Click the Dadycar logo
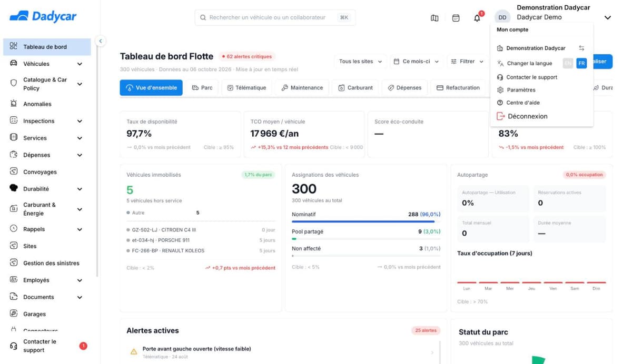 pyautogui.click(x=43, y=16)
